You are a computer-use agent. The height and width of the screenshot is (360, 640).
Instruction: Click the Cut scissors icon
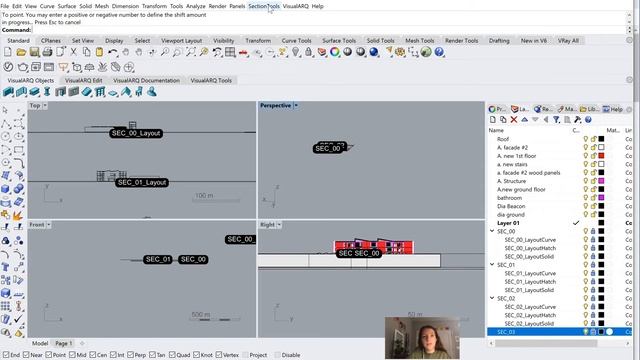click(73, 52)
